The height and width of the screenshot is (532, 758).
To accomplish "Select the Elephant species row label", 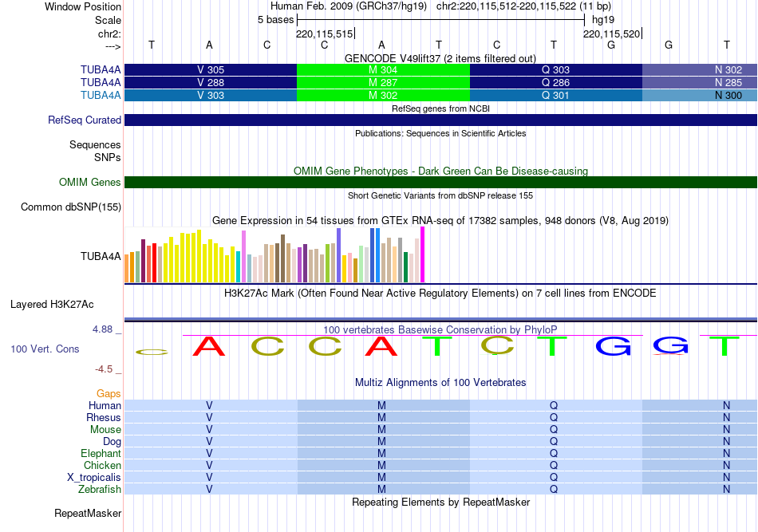I will [x=101, y=453].
